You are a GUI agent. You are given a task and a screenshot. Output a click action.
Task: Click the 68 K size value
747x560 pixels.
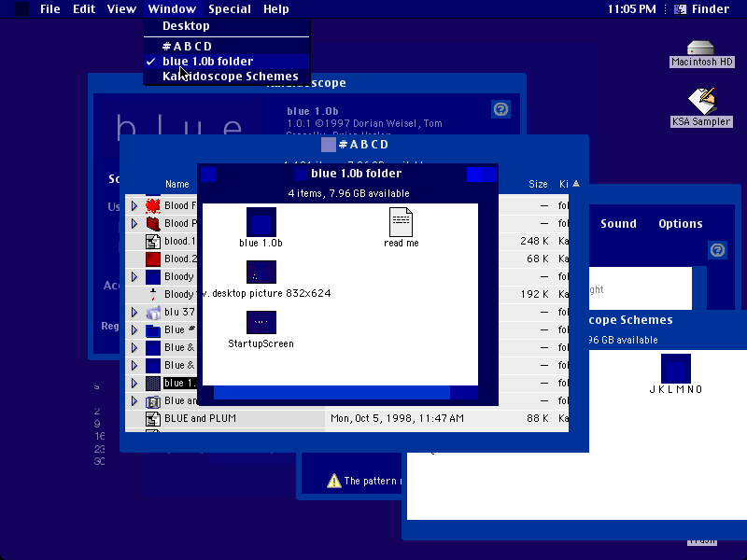coord(538,259)
